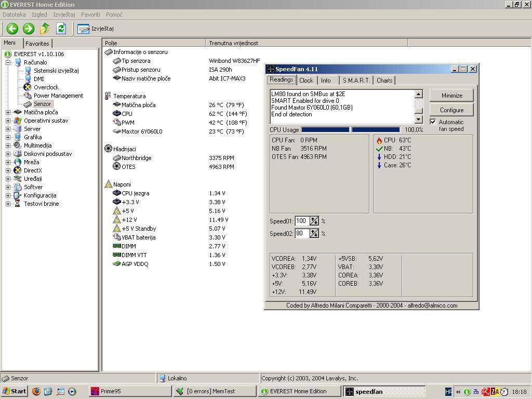Screen dimensions: 532x399
Task: Toggle Automatic fan speed checkbox
Action: point(433,122)
